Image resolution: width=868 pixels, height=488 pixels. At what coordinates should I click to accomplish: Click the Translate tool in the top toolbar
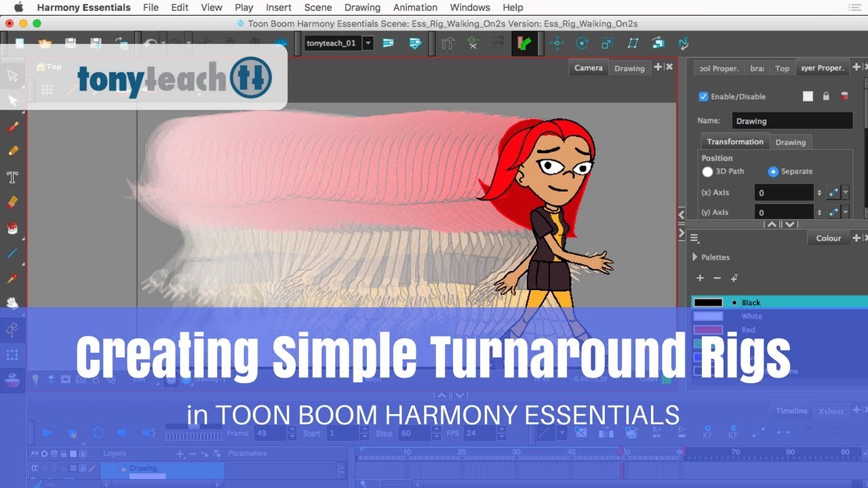[557, 43]
